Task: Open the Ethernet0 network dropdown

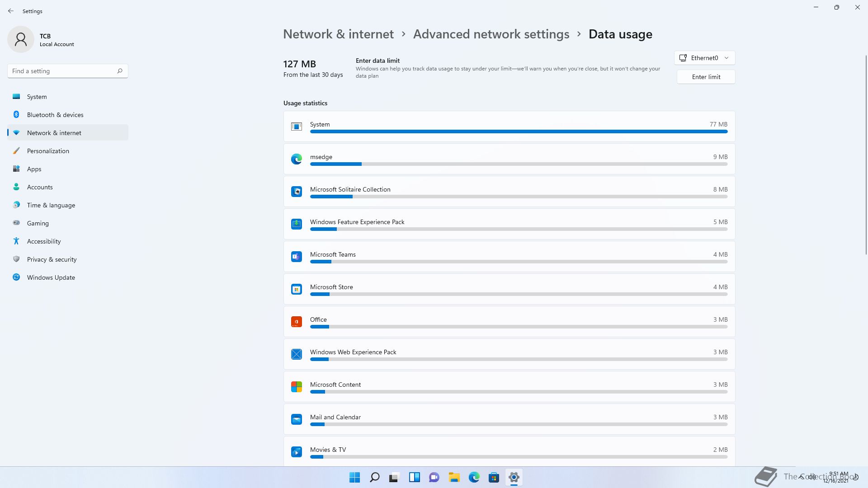Action: [x=705, y=58]
